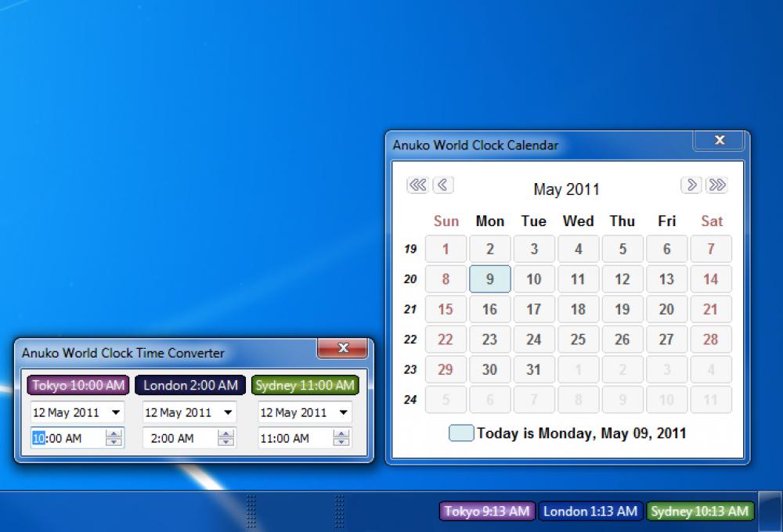Select May 31 in the calendar grid
Viewport: 783px width, 532px height.
pos(534,369)
